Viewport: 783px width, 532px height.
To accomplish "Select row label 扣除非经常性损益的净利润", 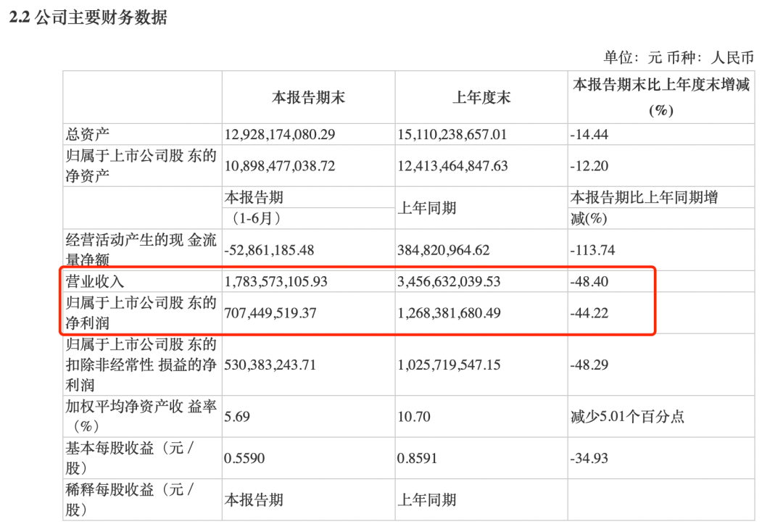I will click(x=141, y=365).
